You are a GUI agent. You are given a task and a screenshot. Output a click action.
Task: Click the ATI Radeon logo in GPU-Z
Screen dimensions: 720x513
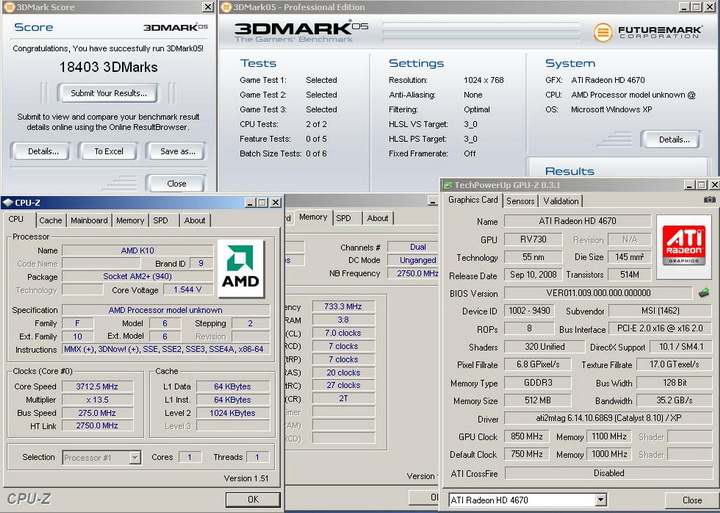point(684,246)
